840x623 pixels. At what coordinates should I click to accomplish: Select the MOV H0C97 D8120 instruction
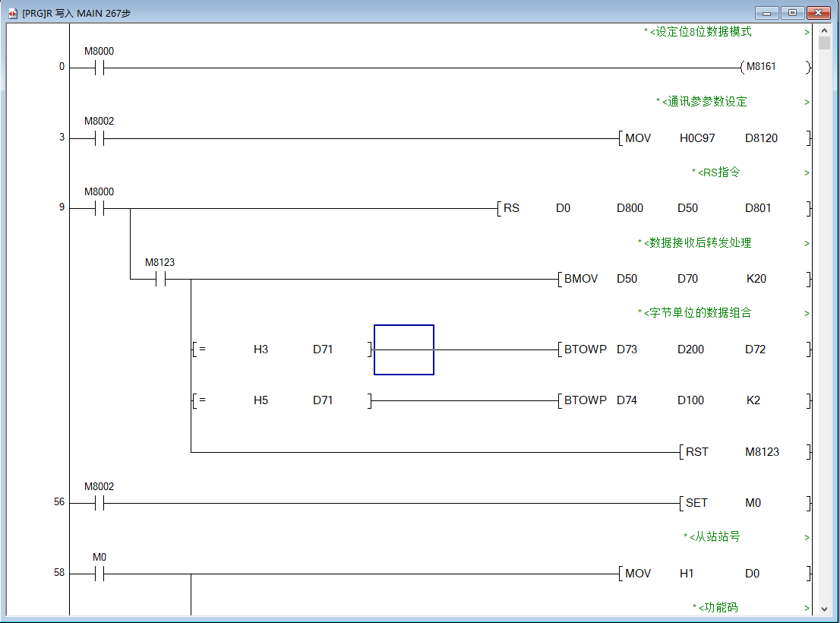pos(714,138)
